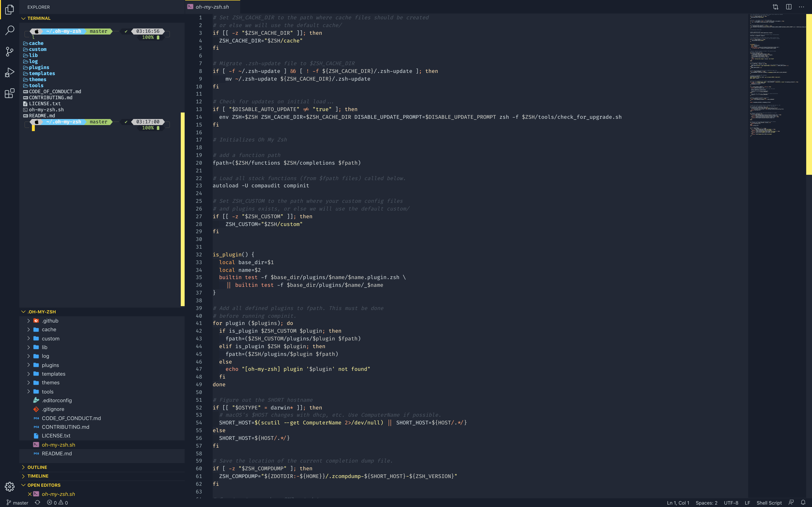This screenshot has width=812, height=507.
Task: Open the Manage gear settings icon
Action: [10, 486]
